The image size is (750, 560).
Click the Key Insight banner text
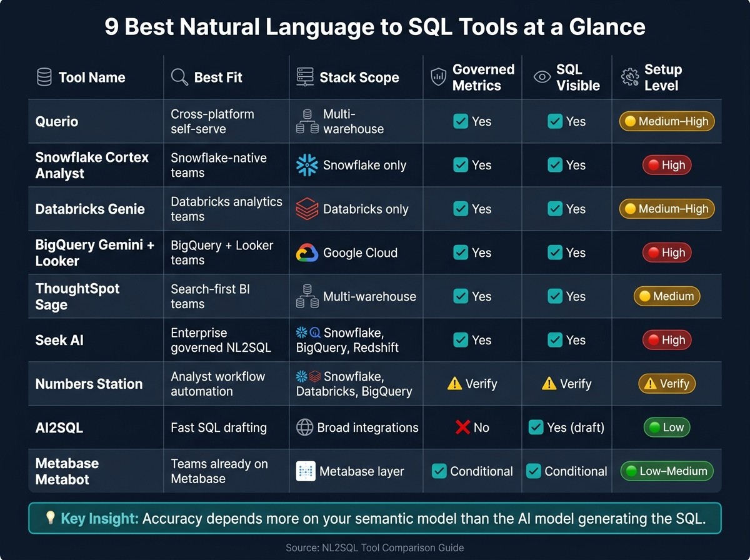(x=383, y=519)
